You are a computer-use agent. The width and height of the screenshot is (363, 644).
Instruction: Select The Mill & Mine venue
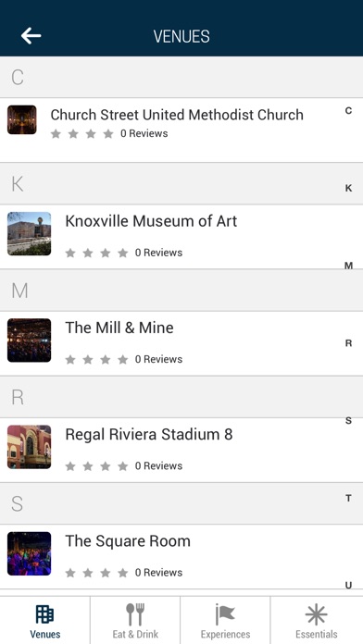coord(181,343)
